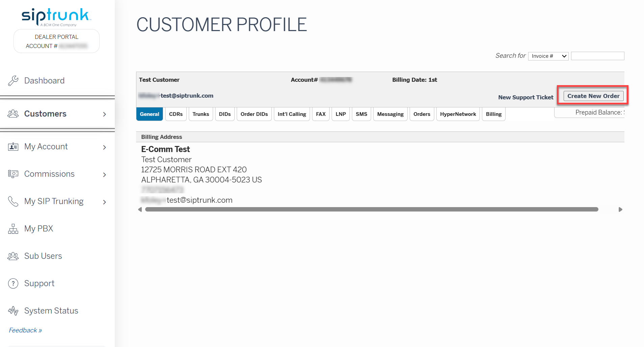Click the My Account ID card icon
Viewport: 644px width, 347px height.
pos(13,147)
